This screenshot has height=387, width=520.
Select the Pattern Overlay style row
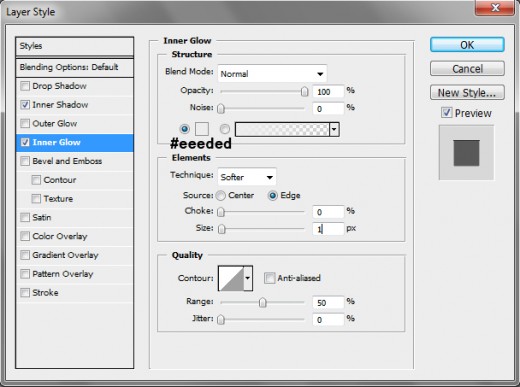(x=75, y=274)
